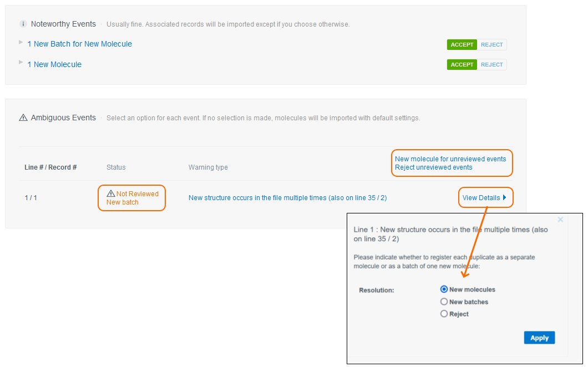Reject the New Batch for New Molecule event
588x367 pixels.
point(491,44)
